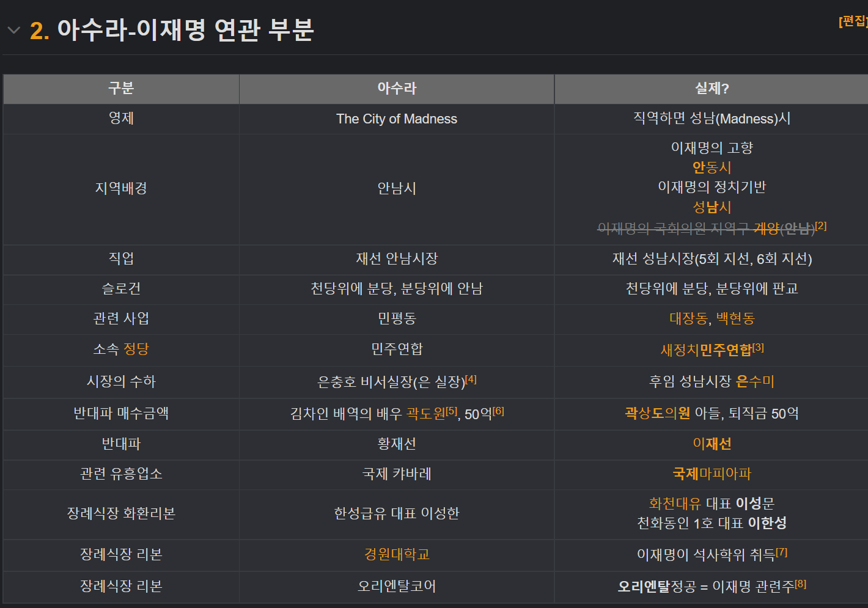Click the 안남시 cell
The height and width of the screenshot is (608, 868).
397,188
